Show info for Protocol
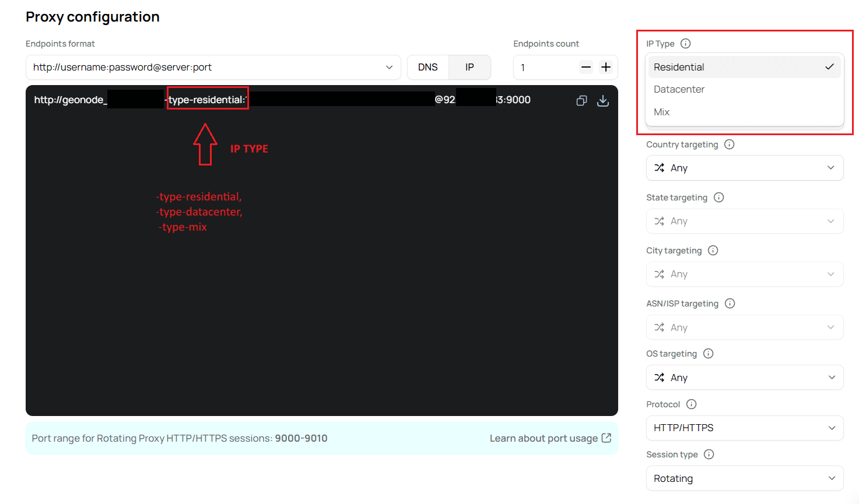This screenshot has width=859, height=504. click(692, 404)
